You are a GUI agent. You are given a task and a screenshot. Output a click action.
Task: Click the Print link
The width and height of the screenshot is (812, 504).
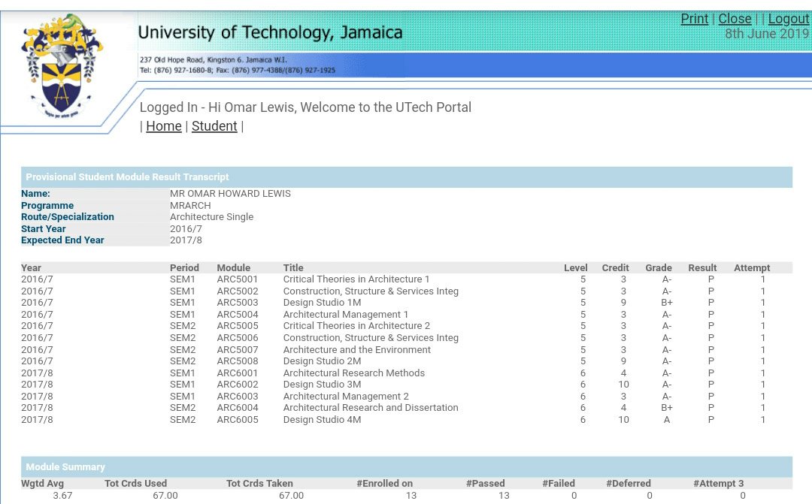coord(694,18)
